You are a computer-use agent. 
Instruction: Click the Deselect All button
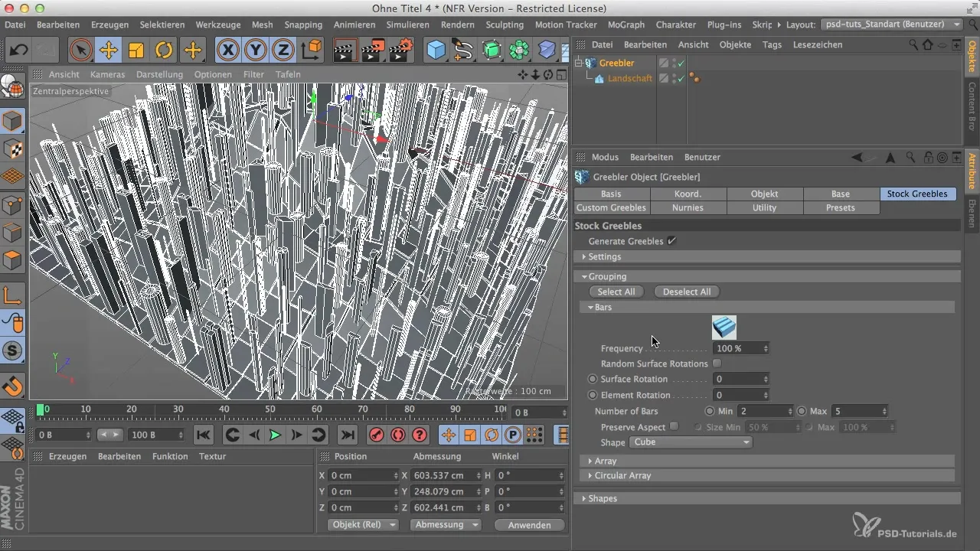click(687, 292)
